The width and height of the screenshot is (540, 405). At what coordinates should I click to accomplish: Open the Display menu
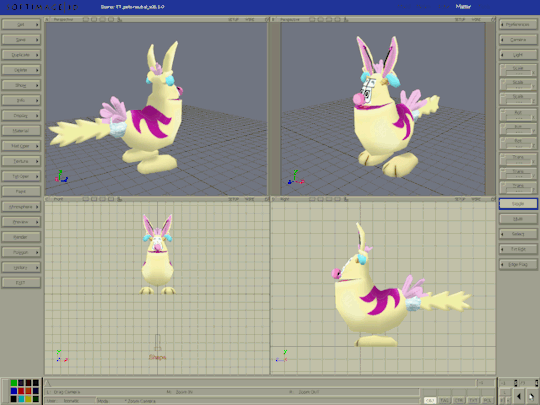pyautogui.click(x=21, y=116)
